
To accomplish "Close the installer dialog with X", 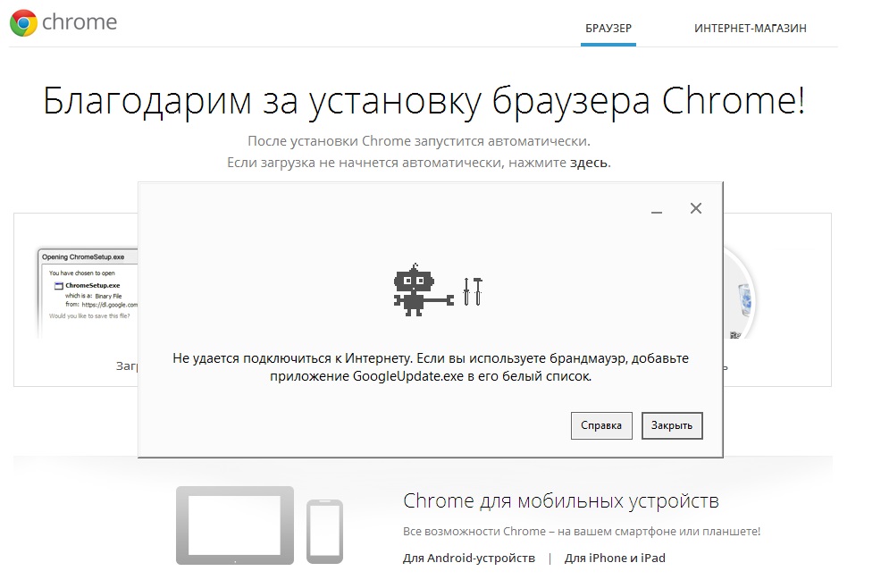I will tap(695, 208).
